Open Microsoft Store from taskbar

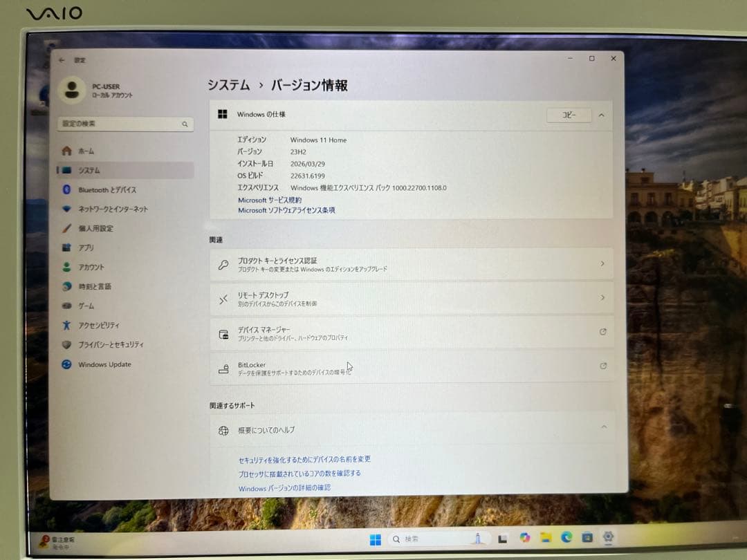[x=587, y=537]
